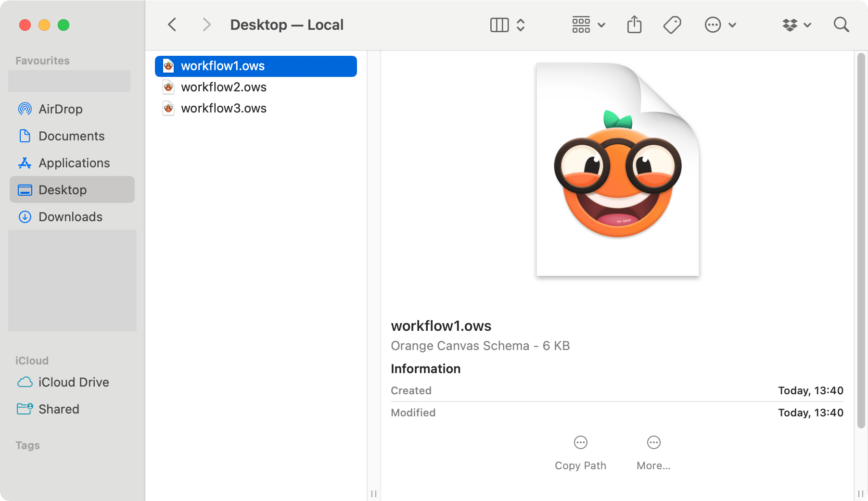Image resolution: width=868 pixels, height=501 pixels.
Task: Click the workflow1.ows preview image
Action: [x=617, y=168]
